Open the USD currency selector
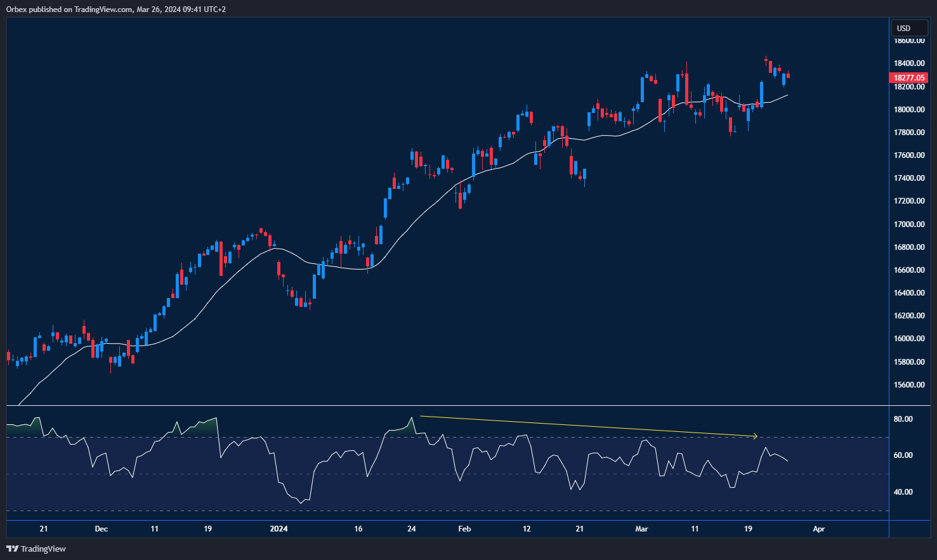The image size is (937, 560). [x=909, y=28]
